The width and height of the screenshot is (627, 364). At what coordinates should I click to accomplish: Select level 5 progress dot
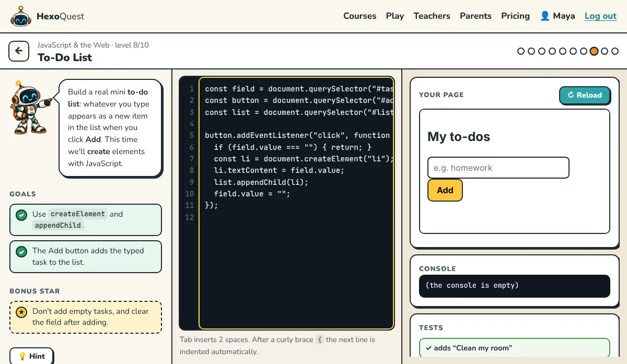point(563,51)
